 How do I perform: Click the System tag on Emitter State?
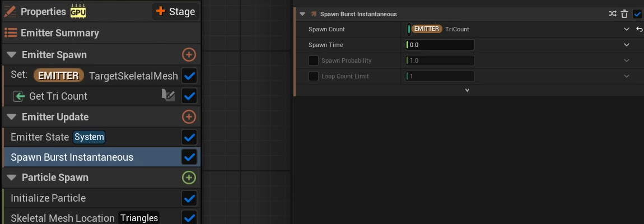(x=89, y=137)
